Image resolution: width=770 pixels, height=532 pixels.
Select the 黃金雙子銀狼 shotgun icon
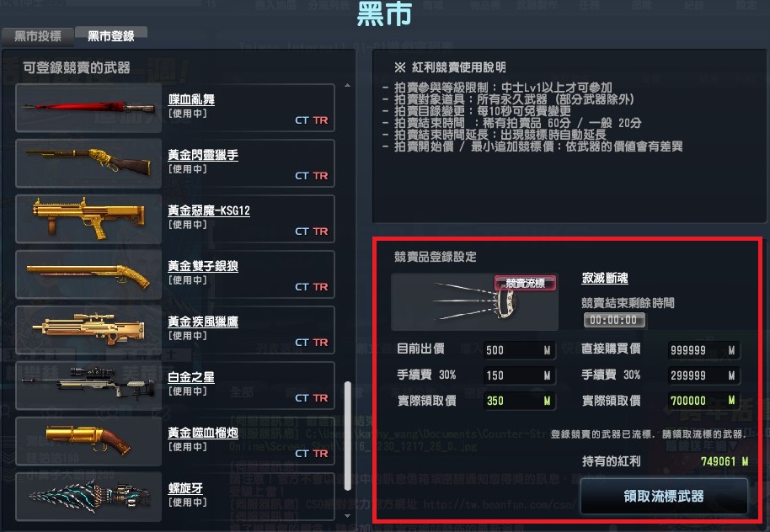tap(88, 274)
